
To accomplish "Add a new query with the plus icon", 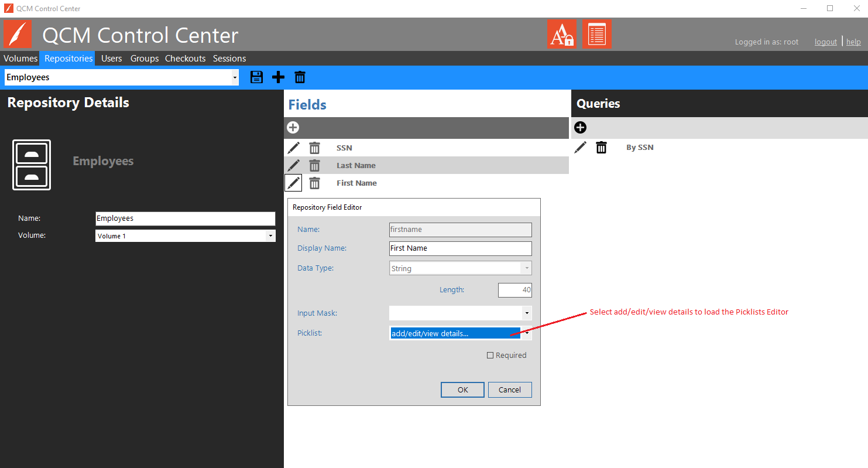I will [x=580, y=128].
